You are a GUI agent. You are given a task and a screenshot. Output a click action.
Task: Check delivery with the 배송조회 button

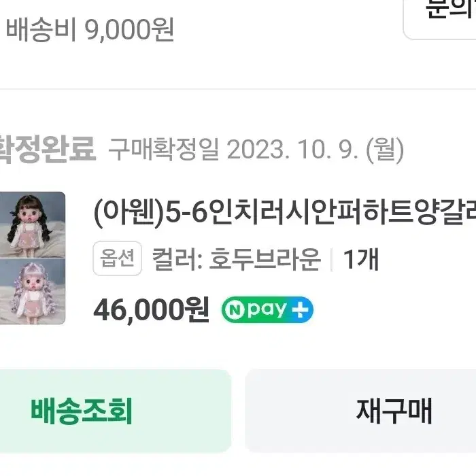click(116, 411)
